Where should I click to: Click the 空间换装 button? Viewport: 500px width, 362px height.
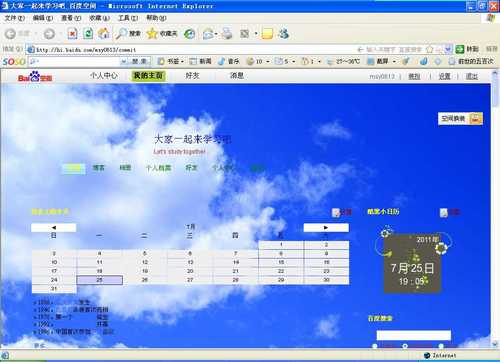(460, 118)
